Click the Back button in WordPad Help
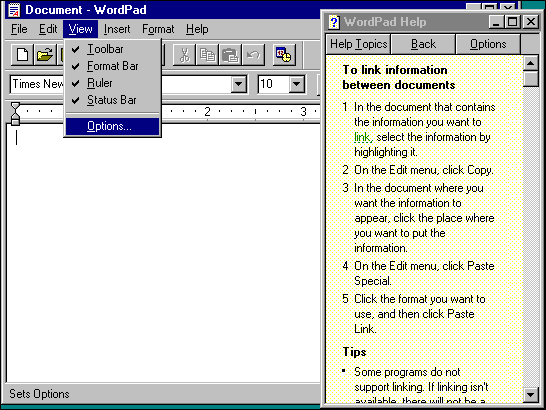The image size is (546, 410). [x=423, y=44]
